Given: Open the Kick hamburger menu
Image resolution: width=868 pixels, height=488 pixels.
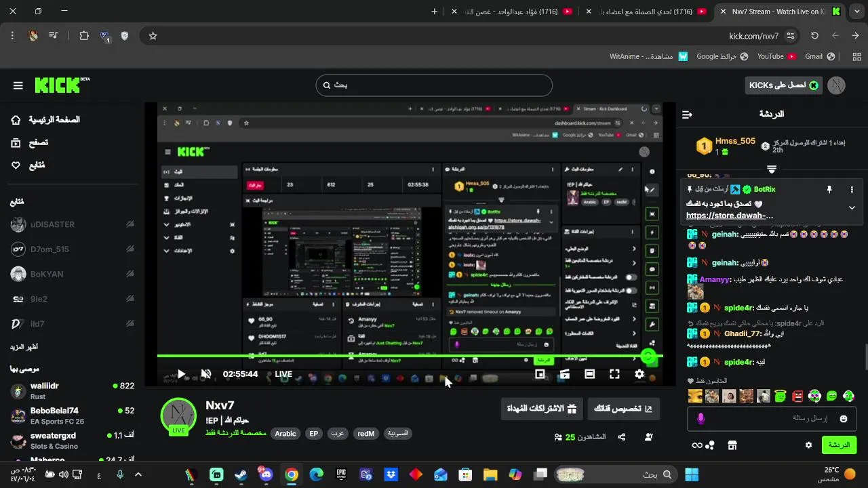Looking at the screenshot, I should tap(18, 85).
